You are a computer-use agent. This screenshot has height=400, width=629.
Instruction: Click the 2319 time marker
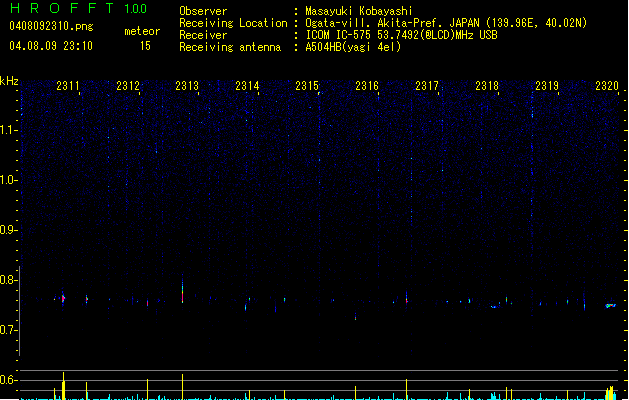547,86
